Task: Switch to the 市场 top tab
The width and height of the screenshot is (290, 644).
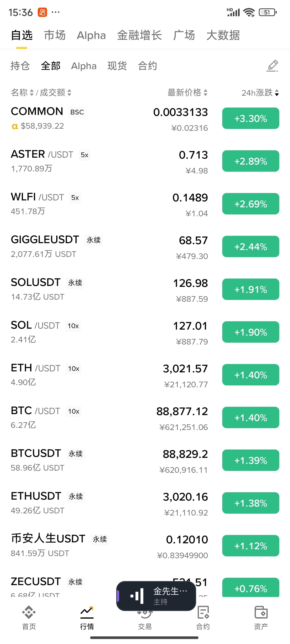Action: pyautogui.click(x=54, y=35)
